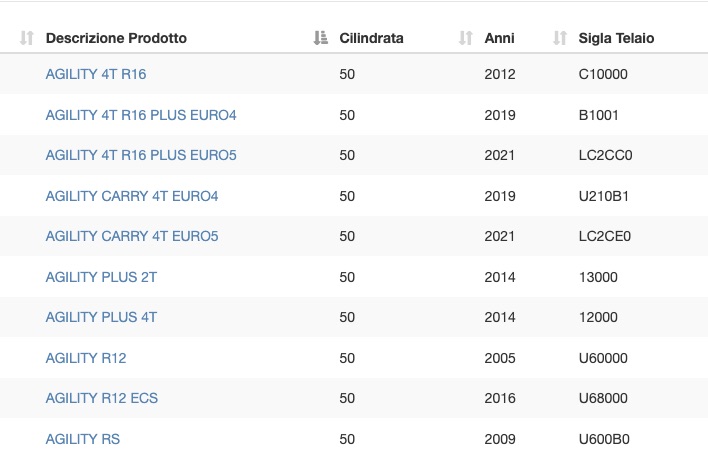The image size is (708, 465).
Task: Open the AGILITY PLUS 2T product
Action: click(x=101, y=277)
